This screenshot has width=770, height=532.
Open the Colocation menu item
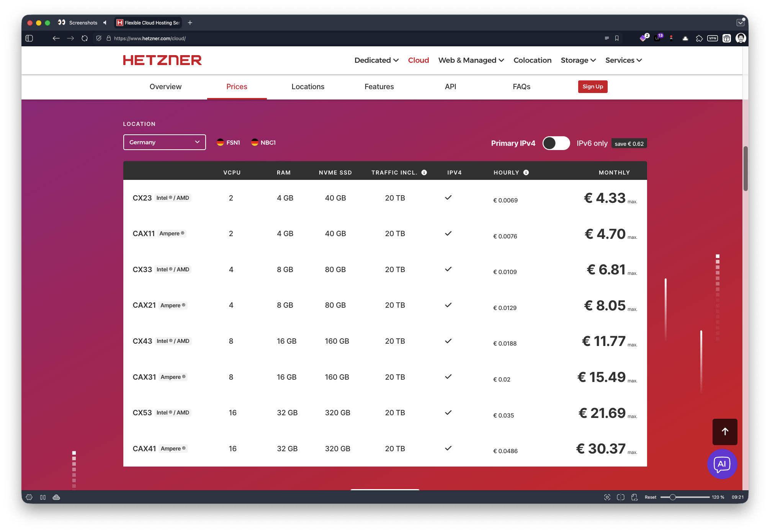click(532, 60)
